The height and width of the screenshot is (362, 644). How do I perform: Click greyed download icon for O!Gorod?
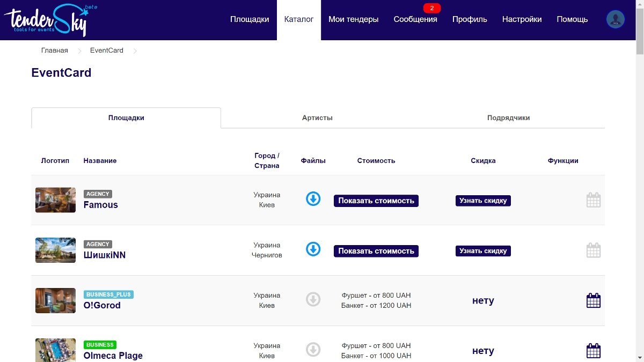(x=313, y=299)
